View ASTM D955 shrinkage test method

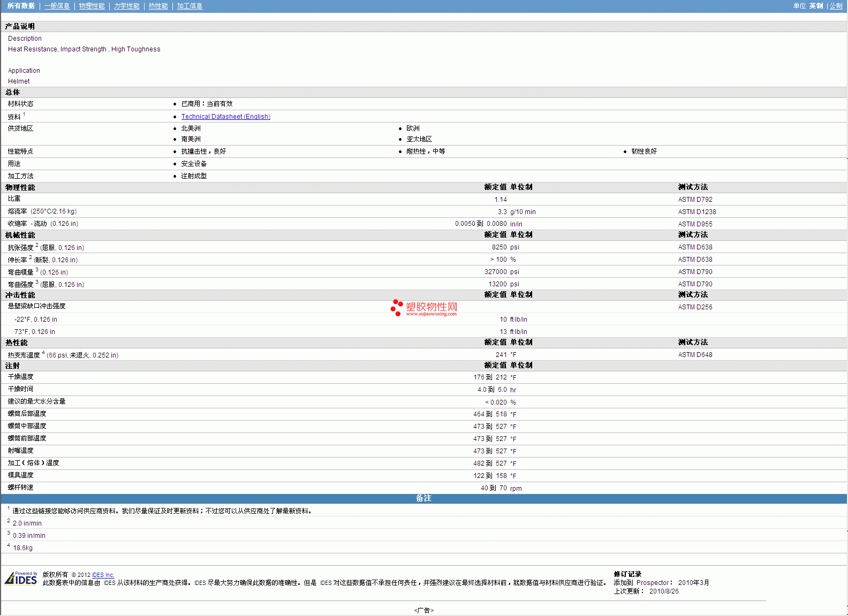coord(695,224)
